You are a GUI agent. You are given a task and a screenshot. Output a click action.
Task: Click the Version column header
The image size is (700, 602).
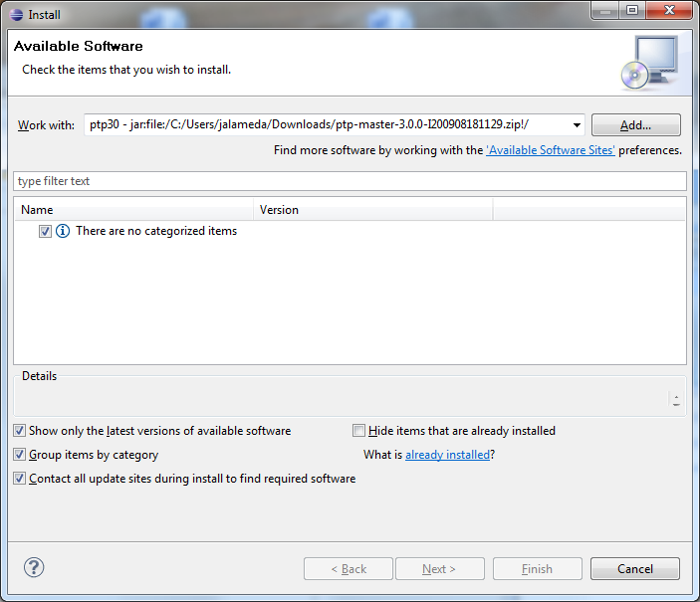373,210
